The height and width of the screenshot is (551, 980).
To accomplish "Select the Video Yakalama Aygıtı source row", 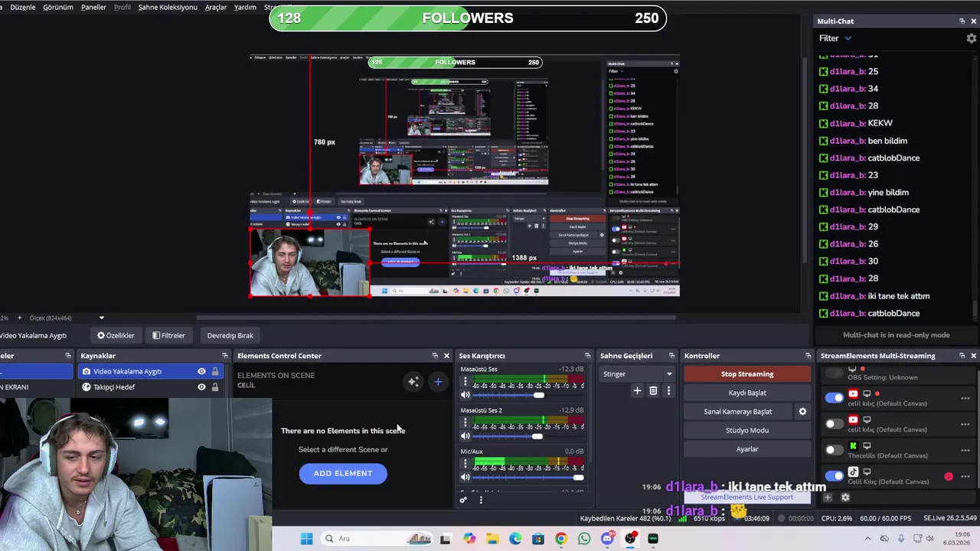I will 150,372.
